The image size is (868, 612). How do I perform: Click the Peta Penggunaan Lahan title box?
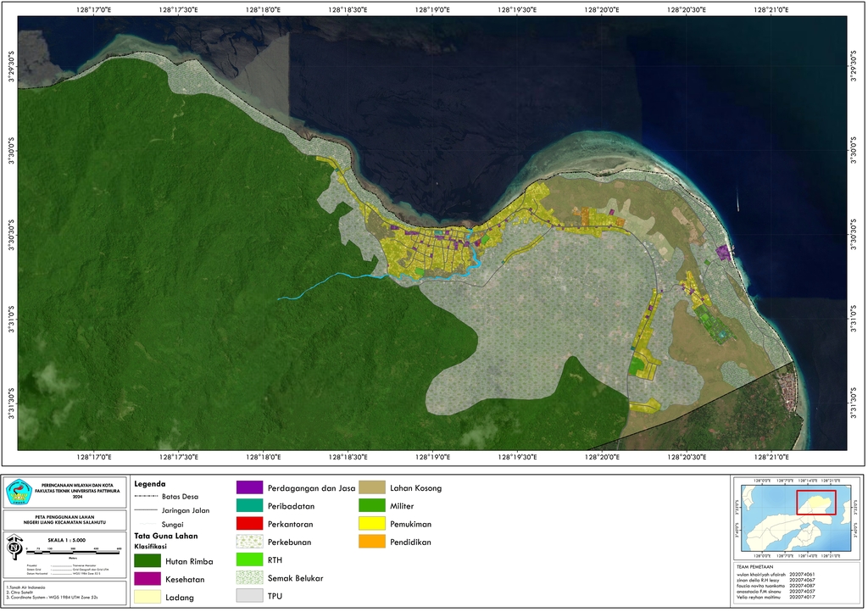(x=64, y=520)
